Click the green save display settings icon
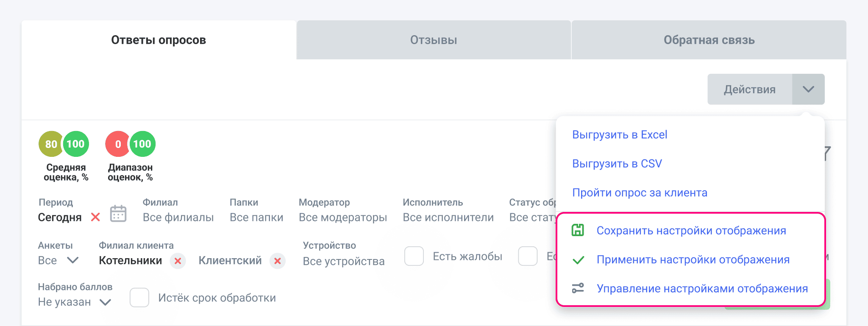 click(x=578, y=230)
